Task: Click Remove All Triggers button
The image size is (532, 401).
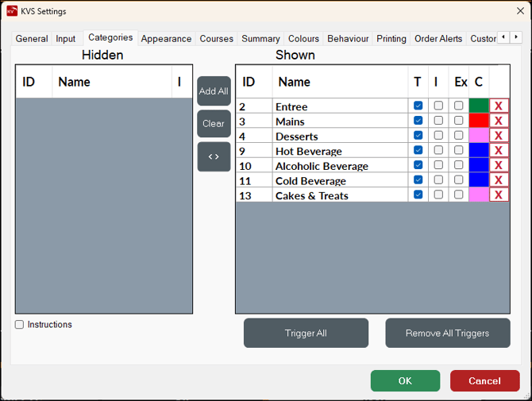Action: tap(448, 334)
